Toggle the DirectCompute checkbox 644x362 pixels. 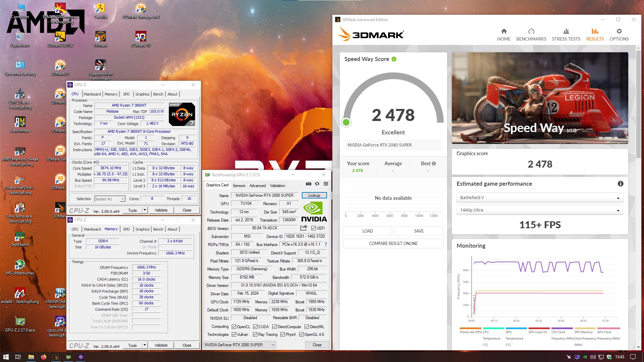point(275,327)
